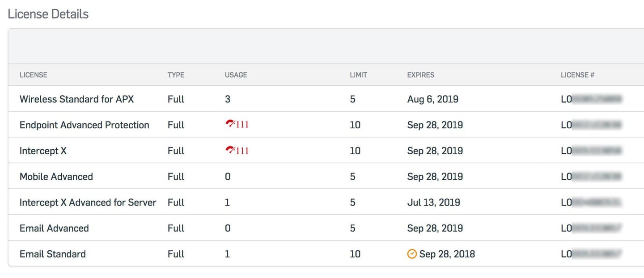The image size is (644, 278).
Task: Click the red overuse icon for Intercept X
Action: pyautogui.click(x=230, y=150)
